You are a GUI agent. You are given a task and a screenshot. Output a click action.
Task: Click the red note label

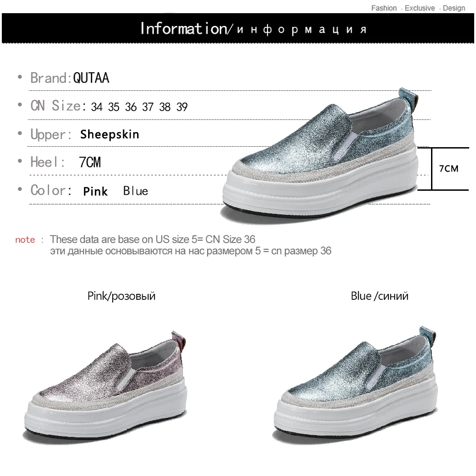click(25, 240)
